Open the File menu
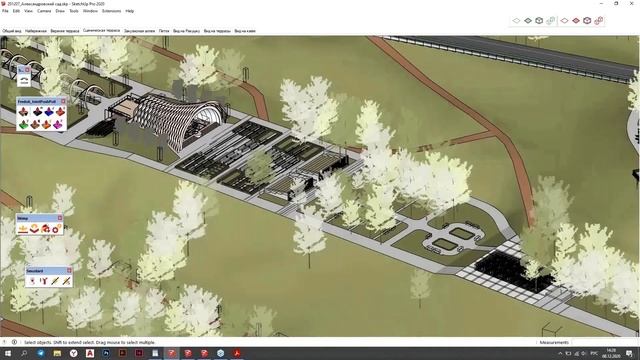This screenshot has height=360, width=640. pos(5,11)
